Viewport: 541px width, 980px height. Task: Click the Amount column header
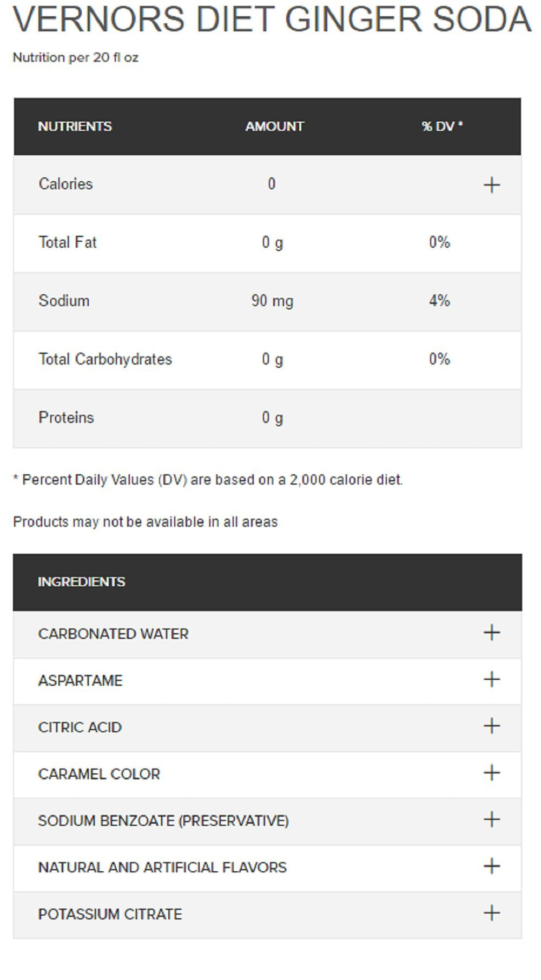click(274, 126)
